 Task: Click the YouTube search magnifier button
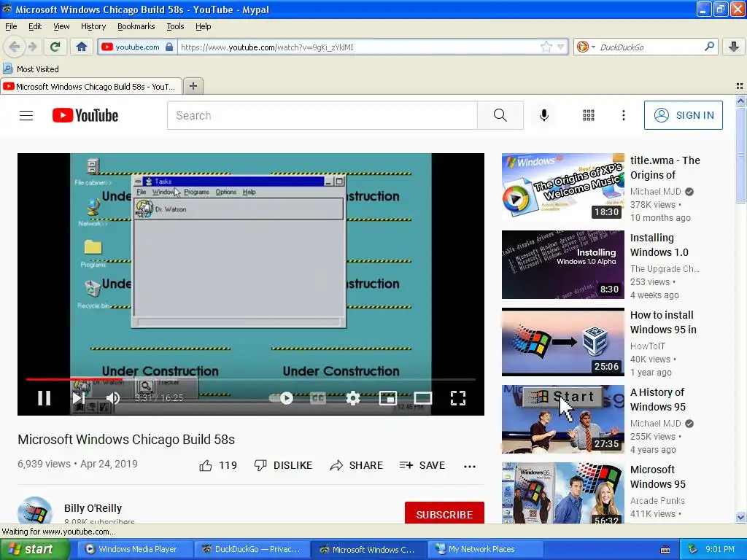tap(500, 115)
